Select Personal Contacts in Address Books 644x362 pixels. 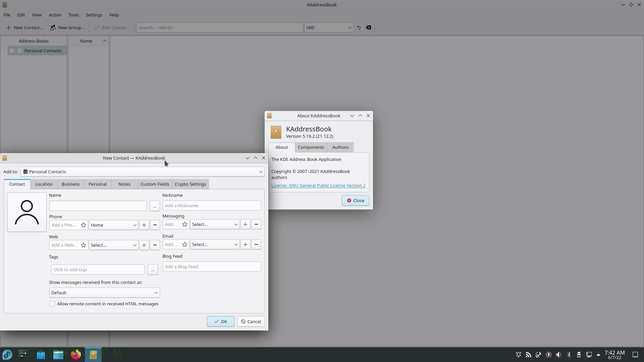43,51
